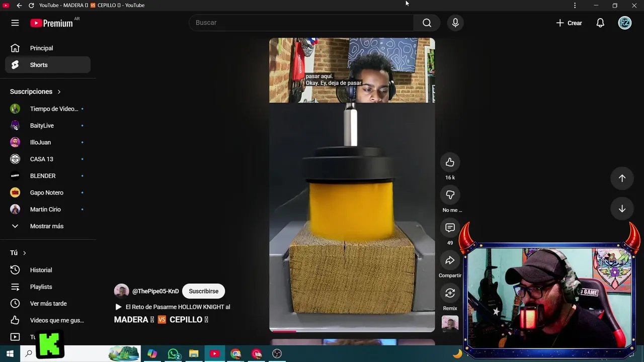The image size is (644, 362).
Task: Click the MADERA VS CEPILLO title
Action: (161, 320)
